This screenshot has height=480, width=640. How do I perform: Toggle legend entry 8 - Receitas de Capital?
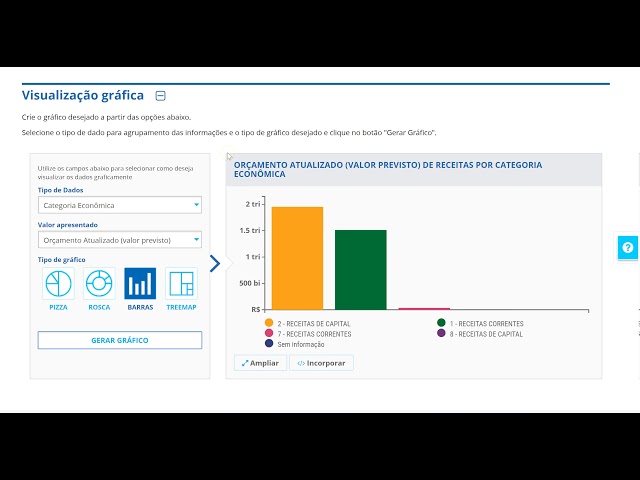(480, 334)
